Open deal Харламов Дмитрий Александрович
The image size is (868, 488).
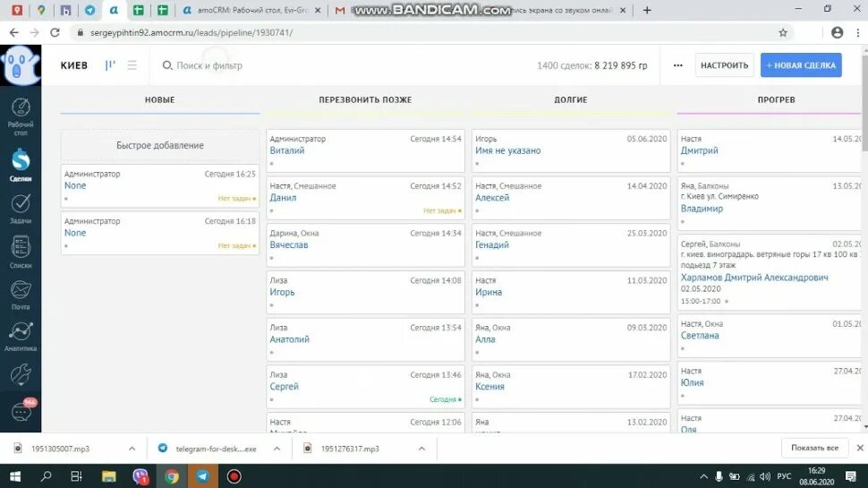tap(754, 278)
